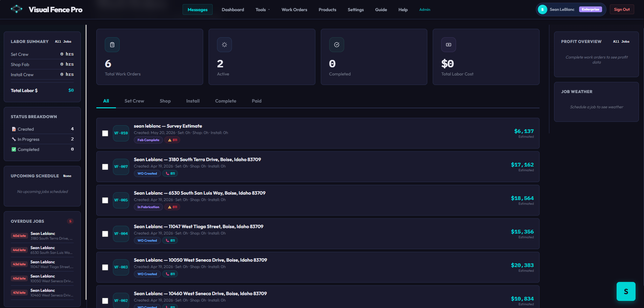Click the checkmark circle icon on Completed card
Screen dimensions: 644x308
pos(337,45)
